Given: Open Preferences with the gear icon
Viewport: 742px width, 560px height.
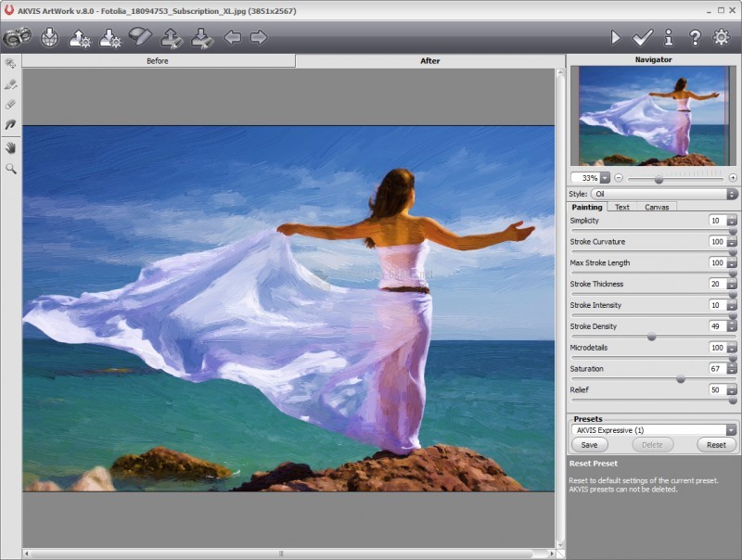Looking at the screenshot, I should point(721,37).
